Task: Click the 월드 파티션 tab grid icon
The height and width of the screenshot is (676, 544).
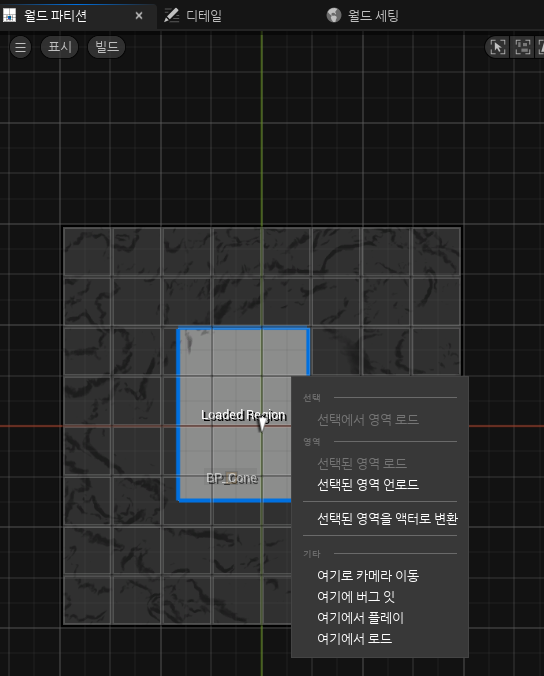Action: [x=9, y=16]
